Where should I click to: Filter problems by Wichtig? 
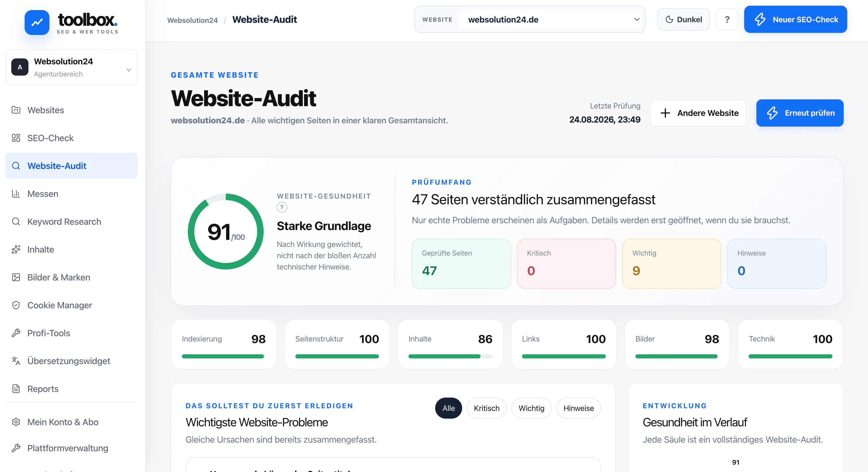[x=531, y=408]
